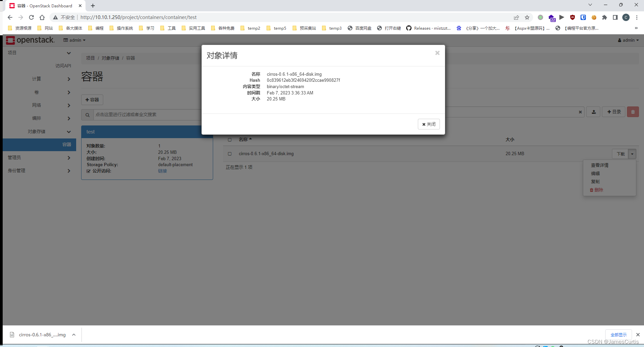Image resolution: width=644 pixels, height=347 pixels.
Task: Toggle the object action dropdown caret
Action: pyautogui.click(x=632, y=154)
